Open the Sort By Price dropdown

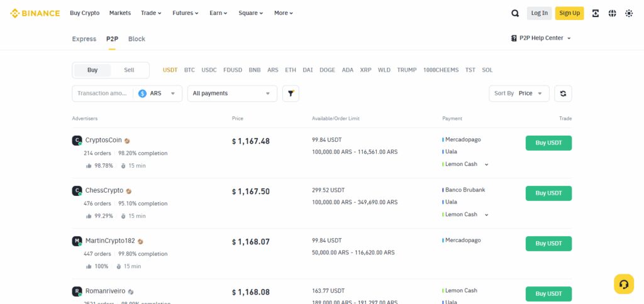519,94
